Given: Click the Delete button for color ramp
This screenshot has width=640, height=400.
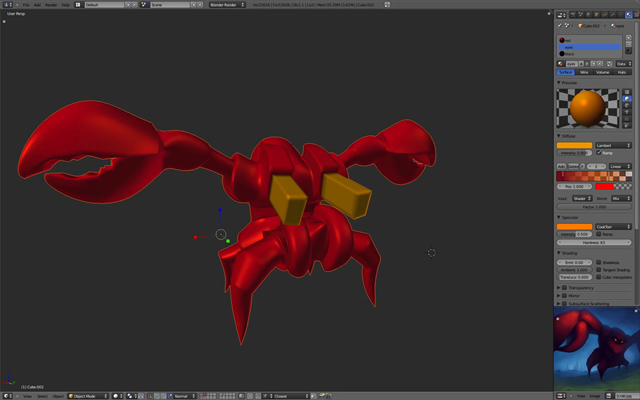Looking at the screenshot, I should point(574,166).
